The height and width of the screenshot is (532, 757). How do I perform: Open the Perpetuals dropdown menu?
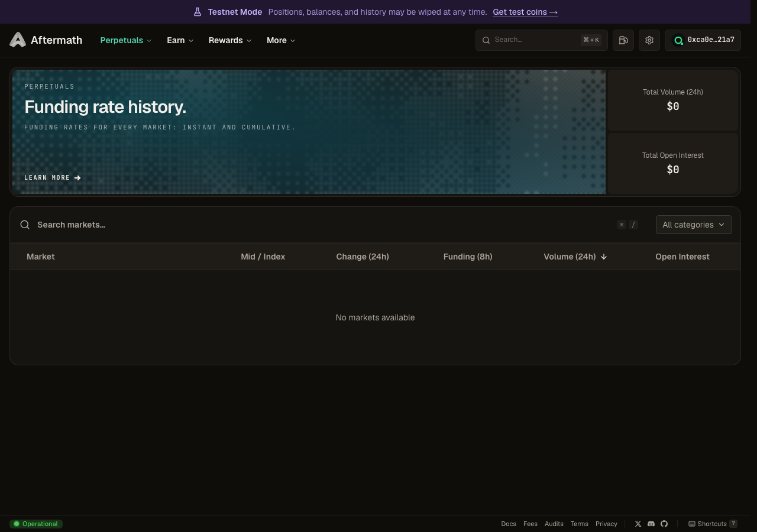(126, 40)
